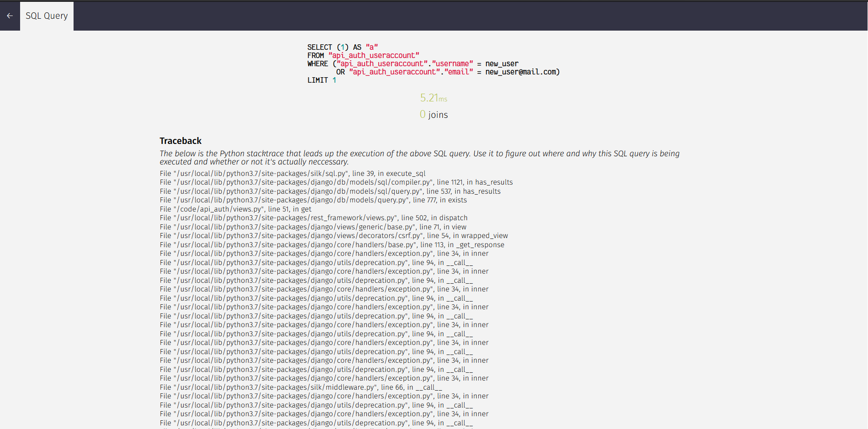Switch to the SQL Query tab

(x=46, y=16)
